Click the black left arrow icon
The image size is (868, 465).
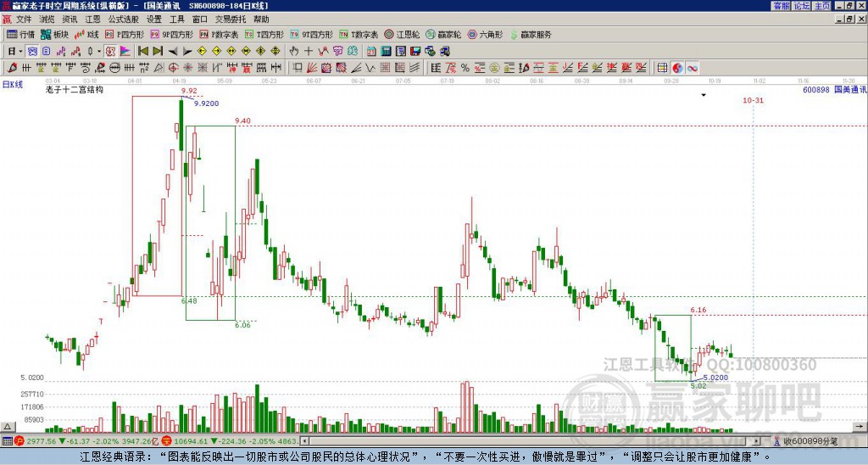tap(173, 52)
